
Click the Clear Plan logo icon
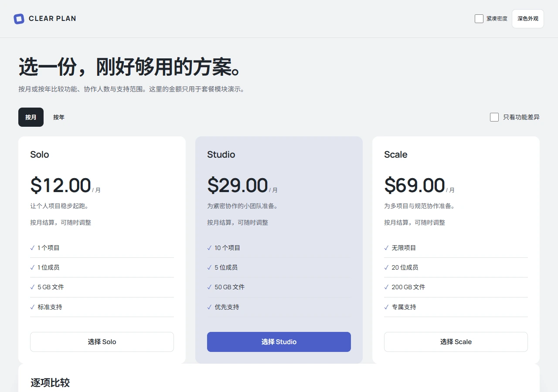(19, 19)
